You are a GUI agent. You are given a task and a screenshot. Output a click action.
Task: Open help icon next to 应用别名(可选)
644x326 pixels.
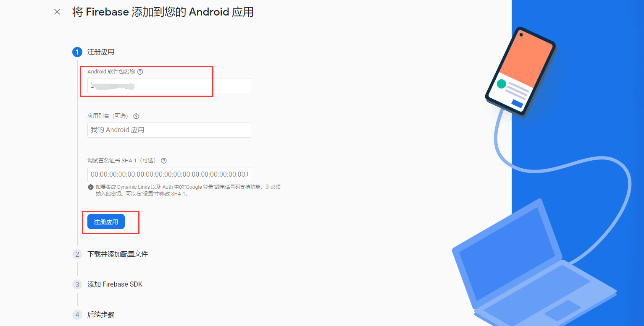(x=136, y=116)
